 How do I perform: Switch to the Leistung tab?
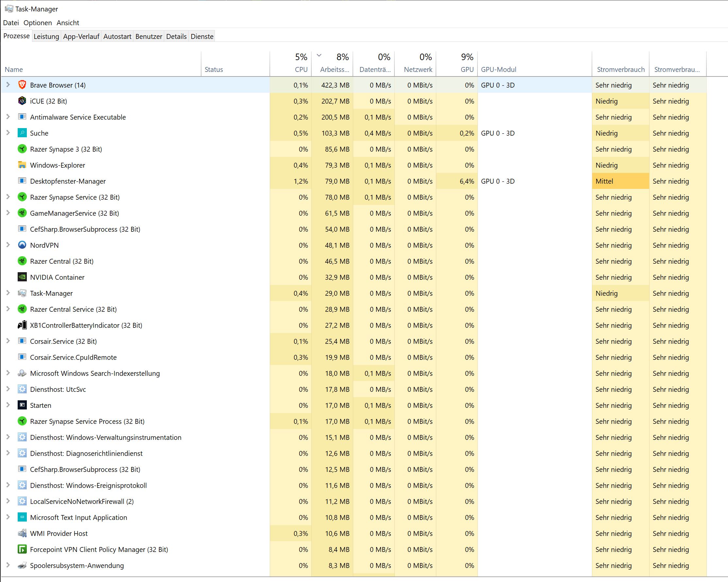tap(46, 37)
